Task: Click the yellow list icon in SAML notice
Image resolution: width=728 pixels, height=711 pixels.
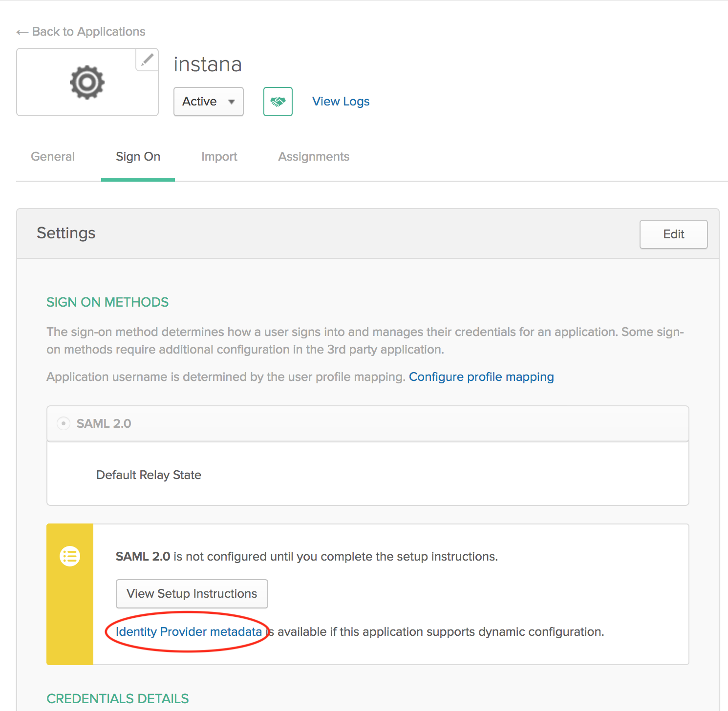Action: coord(70,556)
